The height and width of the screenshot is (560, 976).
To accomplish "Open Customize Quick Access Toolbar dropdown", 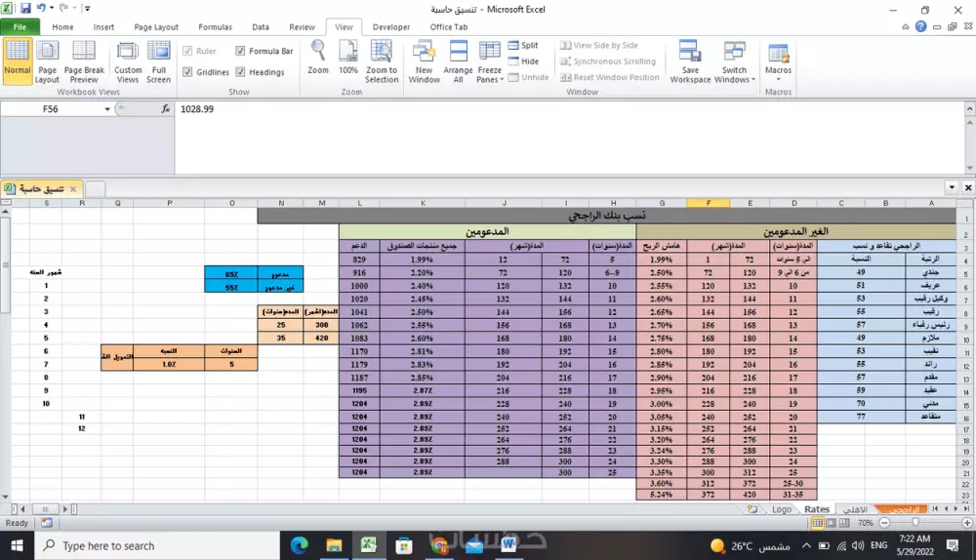I will [87, 9].
